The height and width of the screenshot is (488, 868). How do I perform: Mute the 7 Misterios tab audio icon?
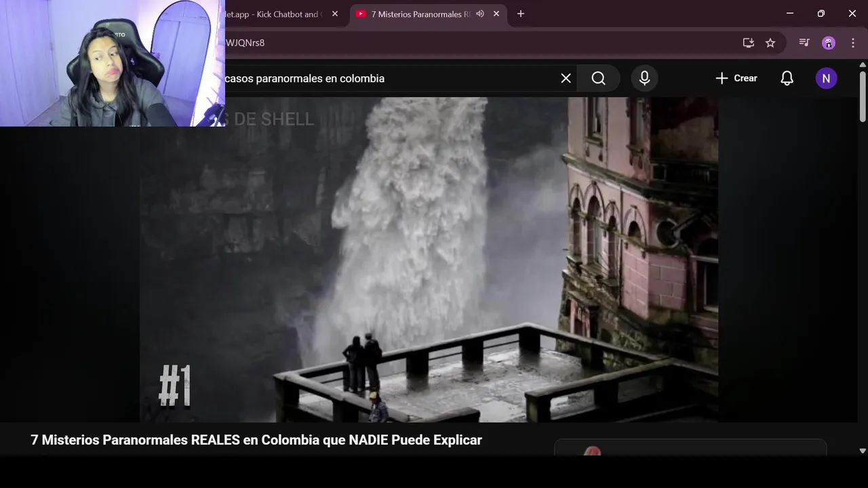480,14
